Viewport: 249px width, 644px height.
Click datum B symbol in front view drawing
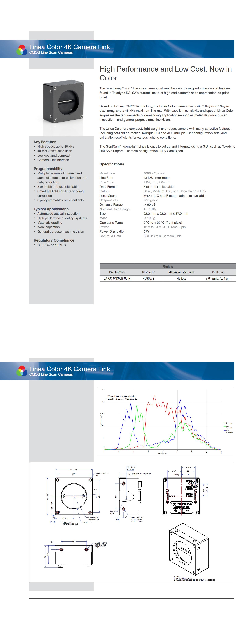tap(53, 518)
